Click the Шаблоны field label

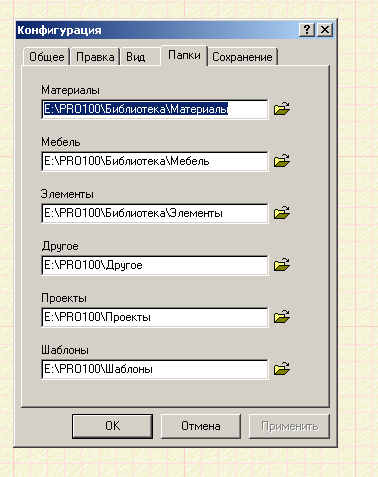click(x=65, y=350)
